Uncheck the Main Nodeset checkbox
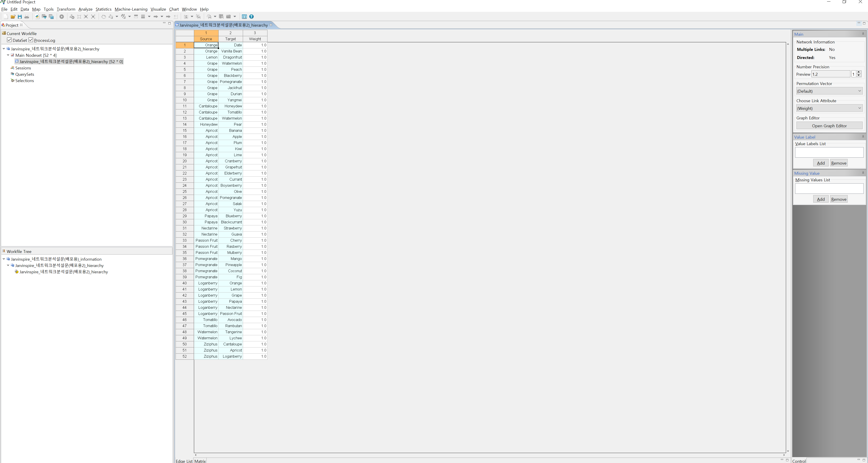868x463 pixels. 12,55
